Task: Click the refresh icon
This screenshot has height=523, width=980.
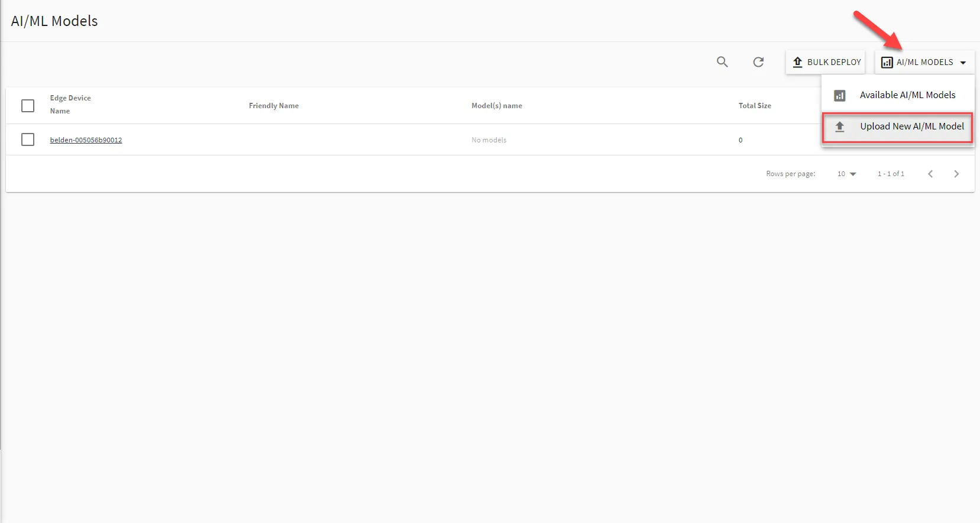Action: 758,61
